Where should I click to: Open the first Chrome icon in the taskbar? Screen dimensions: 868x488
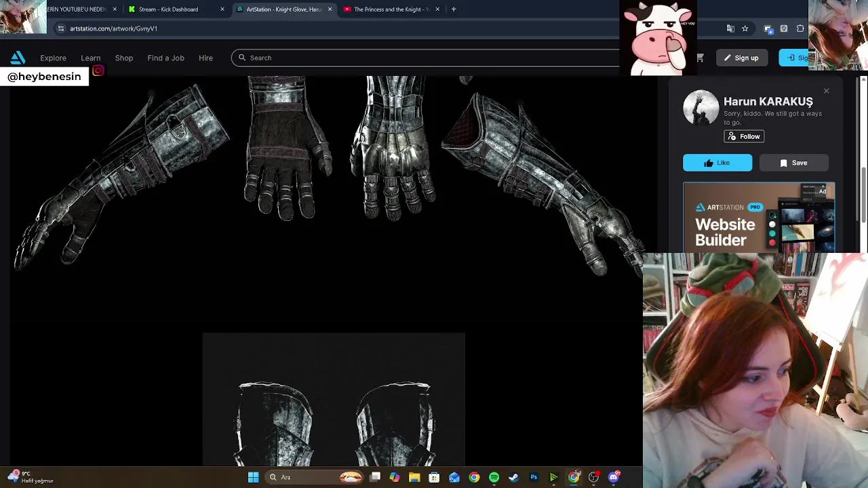pyautogui.click(x=474, y=477)
